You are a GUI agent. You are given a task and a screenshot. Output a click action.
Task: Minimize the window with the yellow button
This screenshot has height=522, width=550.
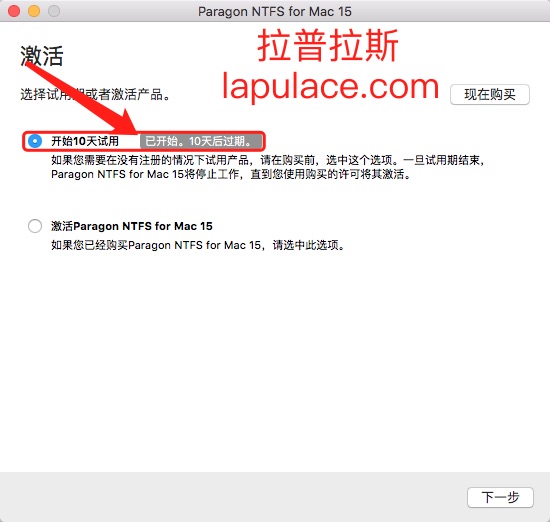(34, 11)
